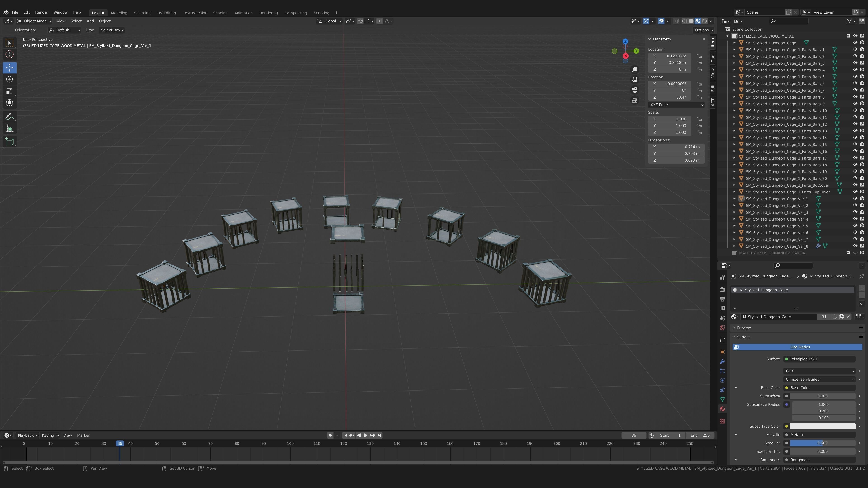868x488 pixels.
Task: Click the Add Cube tool icon
Action: (x=9, y=141)
